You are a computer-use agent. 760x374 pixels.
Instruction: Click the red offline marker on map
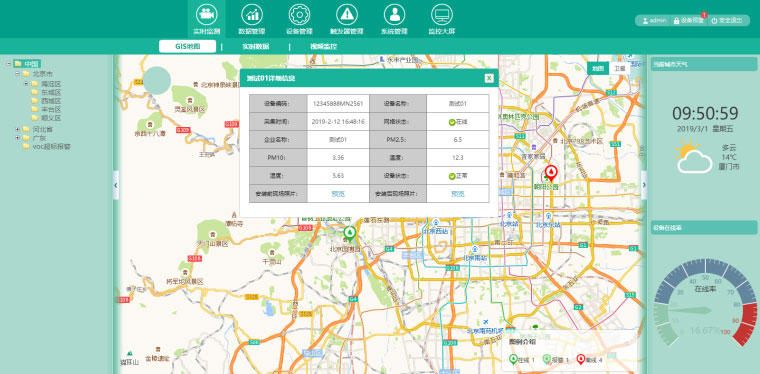(551, 173)
